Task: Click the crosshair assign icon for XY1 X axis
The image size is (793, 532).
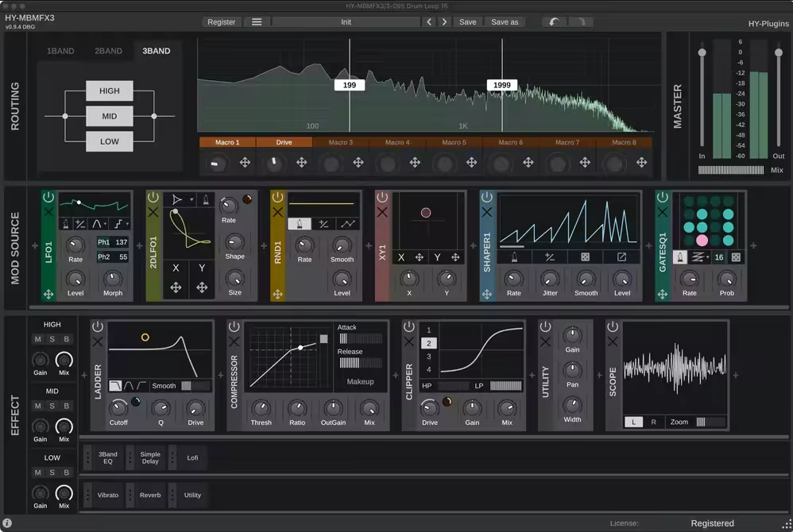Action: [420, 258]
